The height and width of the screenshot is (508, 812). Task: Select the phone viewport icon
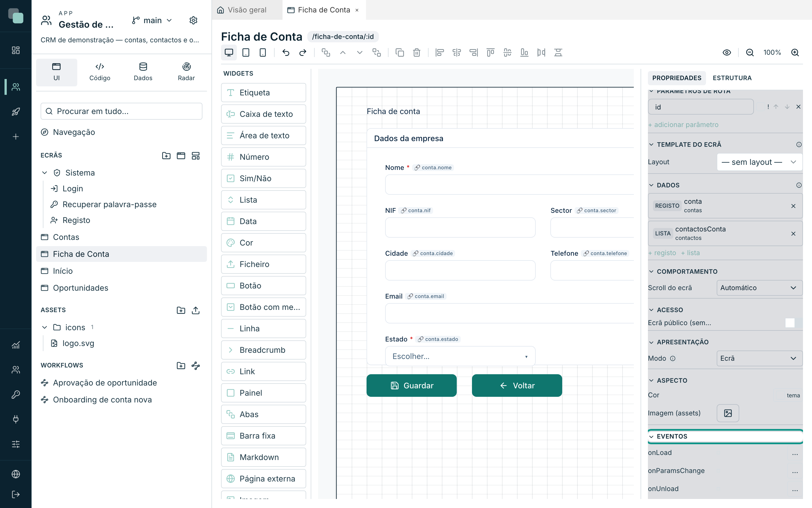(x=263, y=52)
